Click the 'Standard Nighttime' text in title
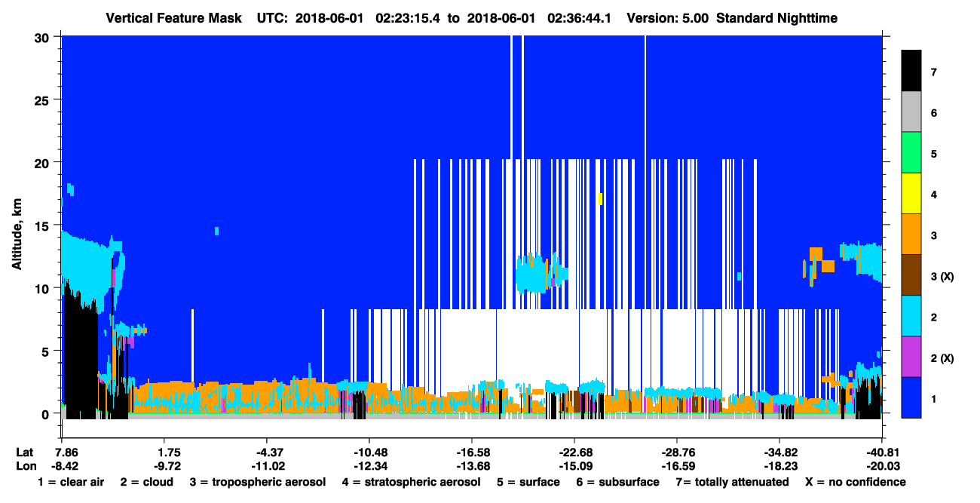This screenshot has height=503, width=980. [776, 18]
